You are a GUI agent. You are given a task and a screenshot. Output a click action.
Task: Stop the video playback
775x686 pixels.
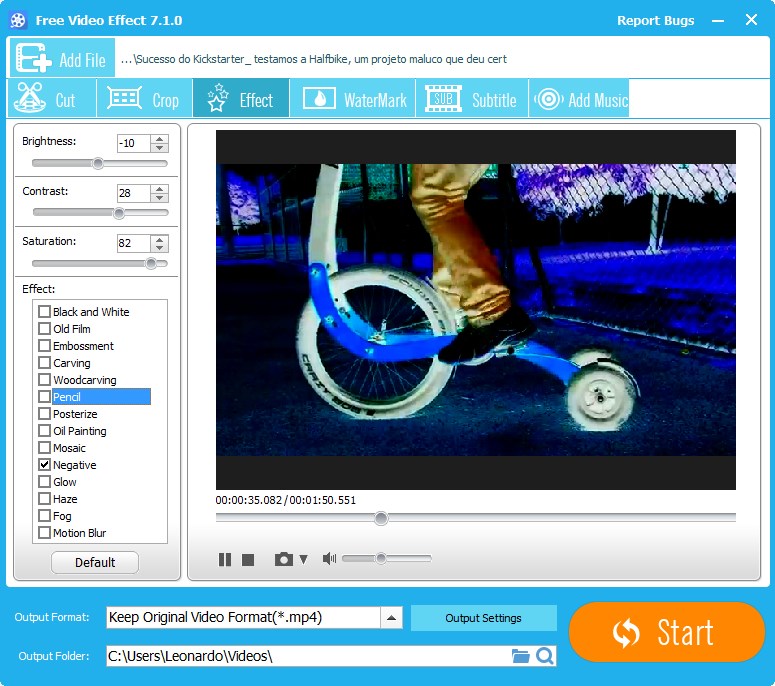click(x=248, y=559)
